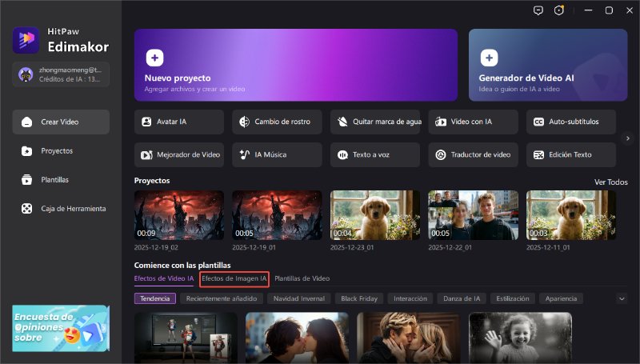Image resolution: width=640 pixels, height=364 pixels.
Task: Click the Texto a voz icon
Action: tap(342, 154)
